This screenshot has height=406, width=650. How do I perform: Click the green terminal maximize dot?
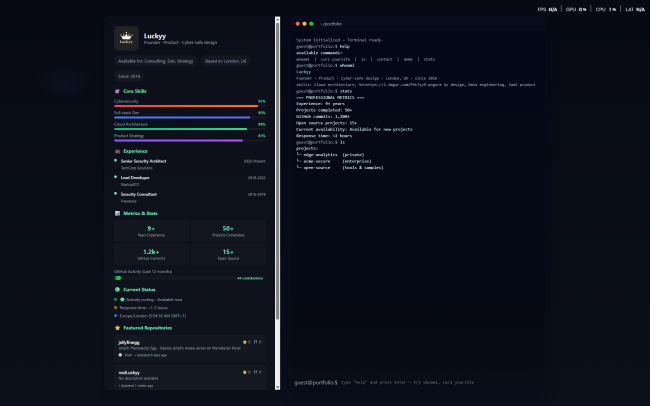tap(311, 23)
